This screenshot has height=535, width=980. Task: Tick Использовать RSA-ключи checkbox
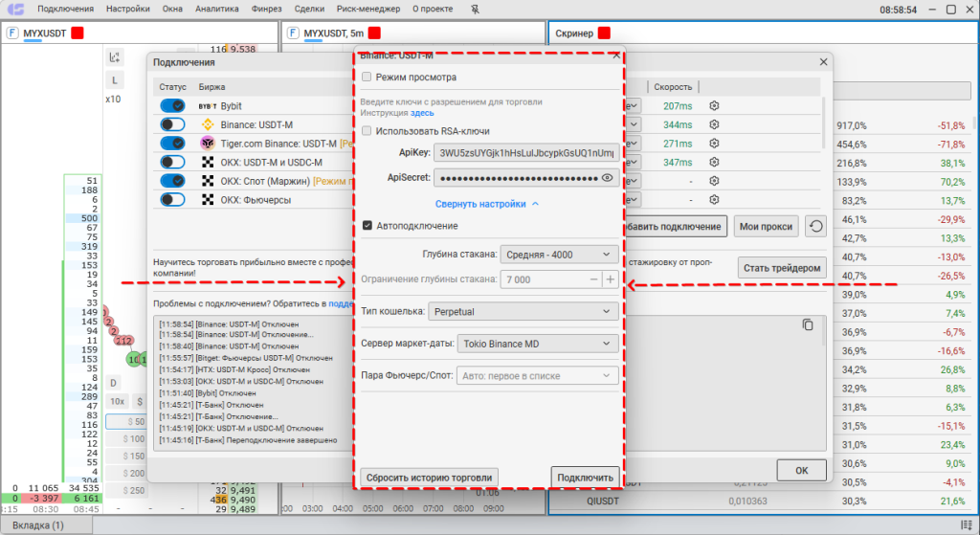click(x=367, y=130)
